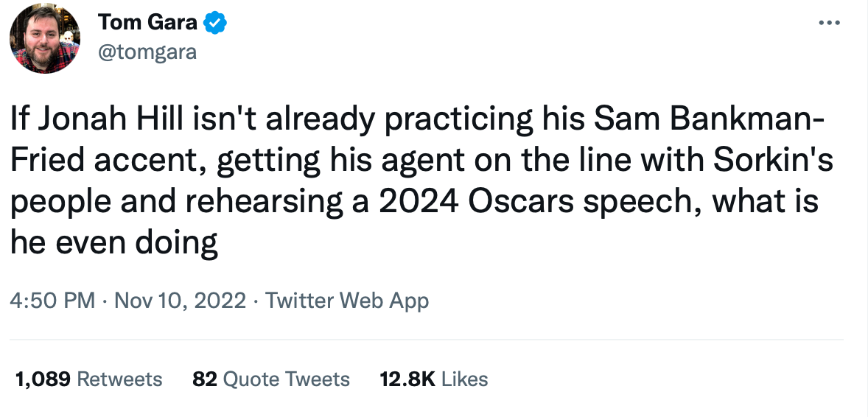Click the Tom Gara display name
This screenshot has height=417, width=868.
147,24
